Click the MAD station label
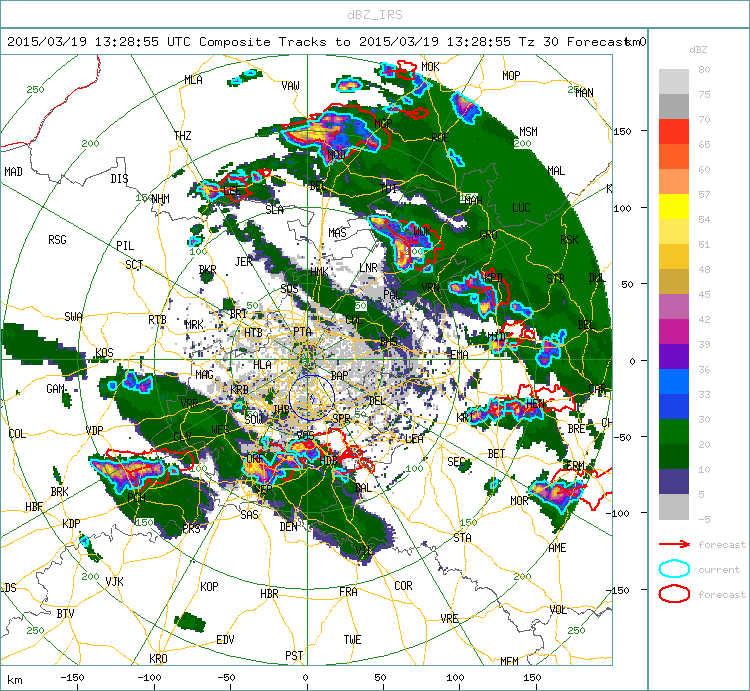The image size is (750, 691). coord(13,172)
